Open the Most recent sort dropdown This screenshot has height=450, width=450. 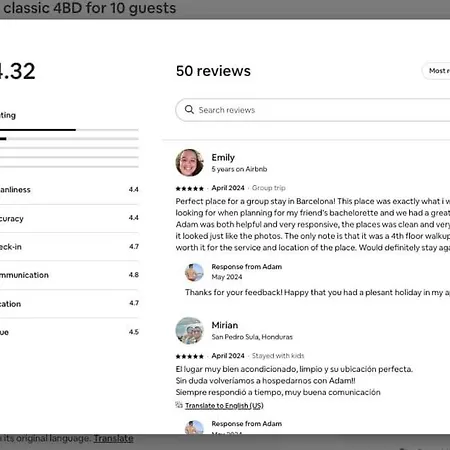[436, 71]
